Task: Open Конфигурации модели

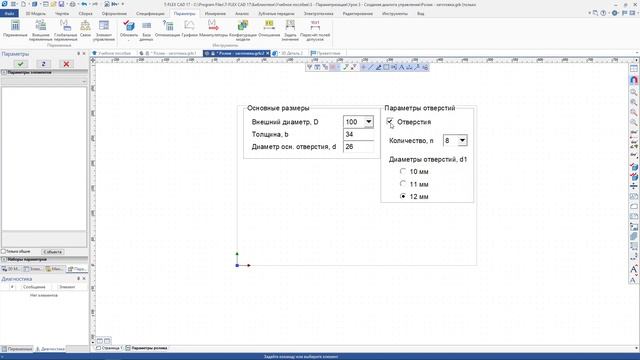Action: point(243,30)
